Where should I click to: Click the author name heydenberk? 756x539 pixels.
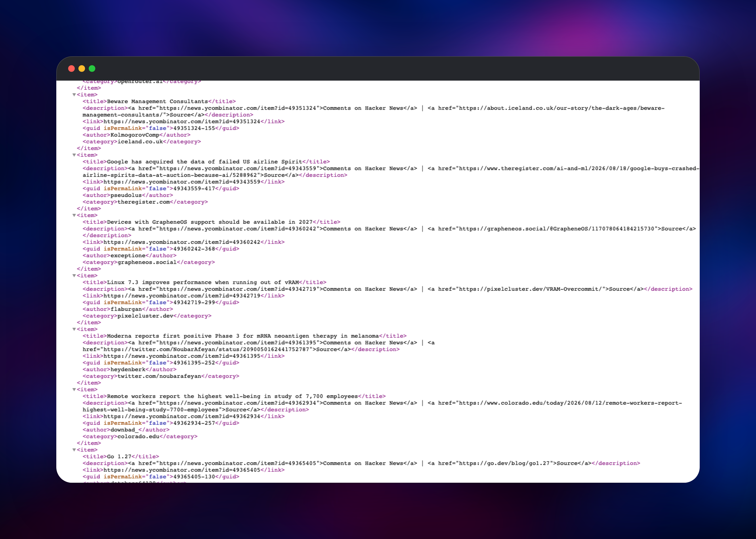pos(128,369)
